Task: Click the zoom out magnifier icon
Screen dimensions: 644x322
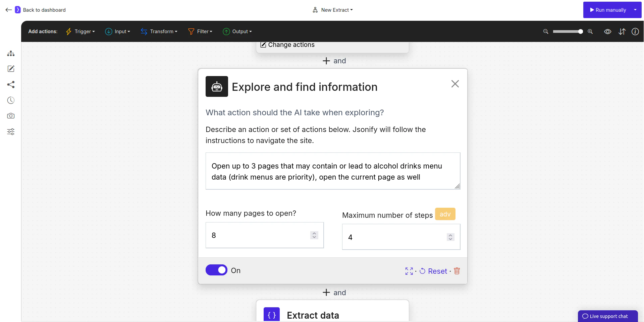Action: click(546, 31)
